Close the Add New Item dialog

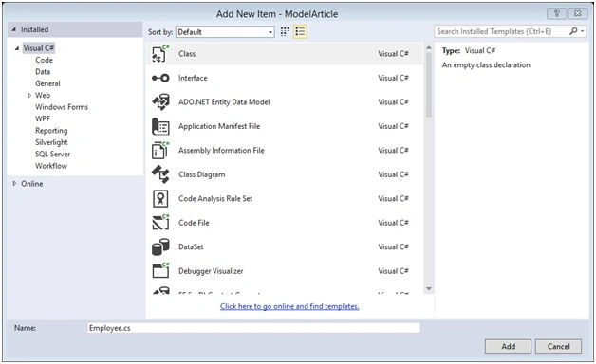[577, 13]
